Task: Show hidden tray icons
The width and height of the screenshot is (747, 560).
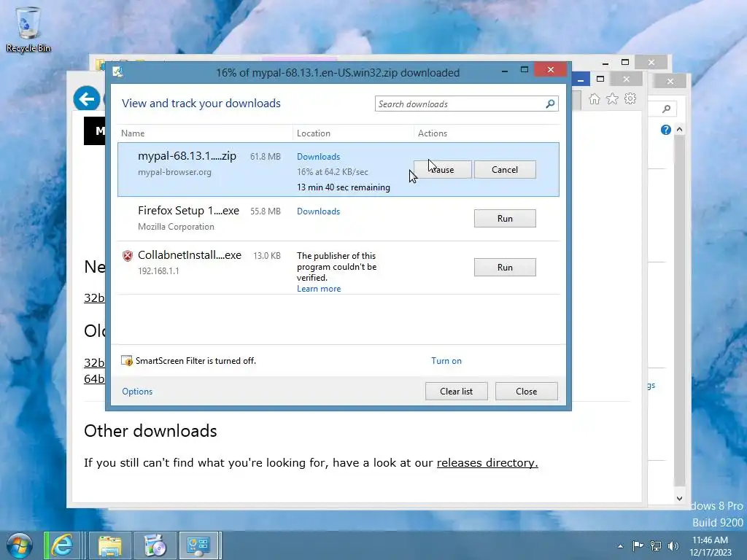Action: 620,546
